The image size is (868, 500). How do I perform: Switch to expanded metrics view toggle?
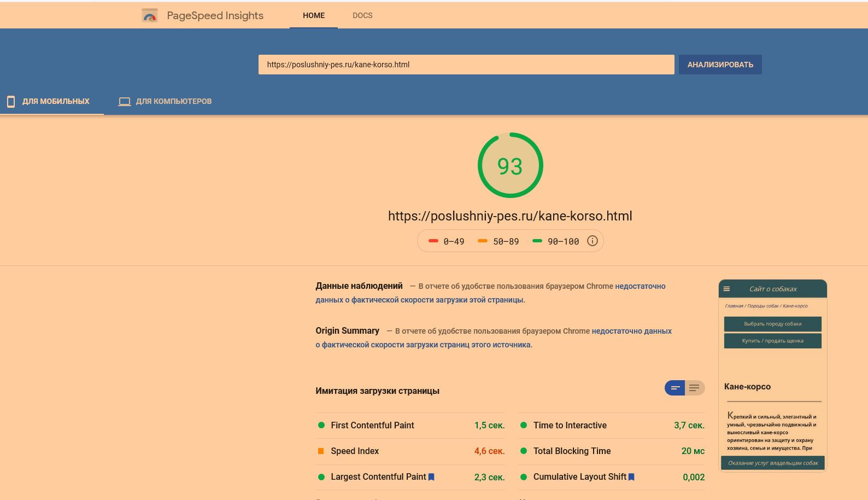(694, 388)
